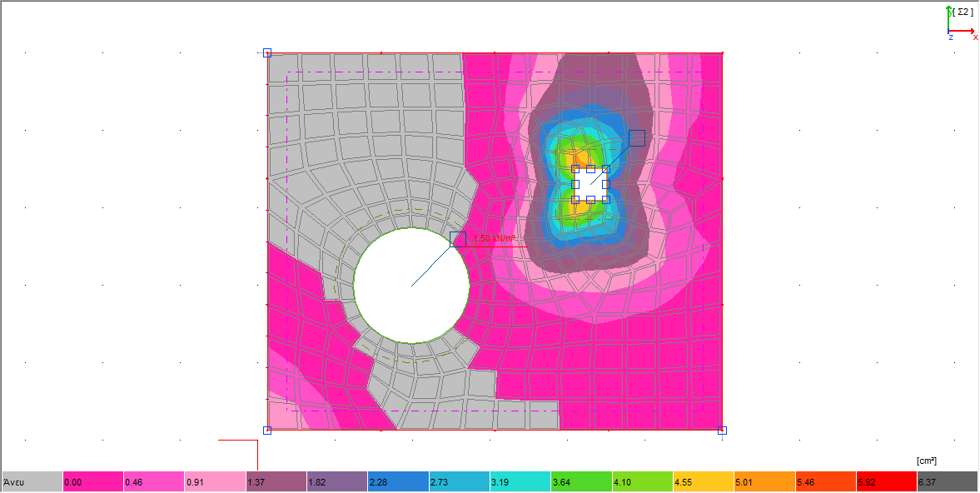Pick the 0.00 magenta legend swatch

click(93, 481)
